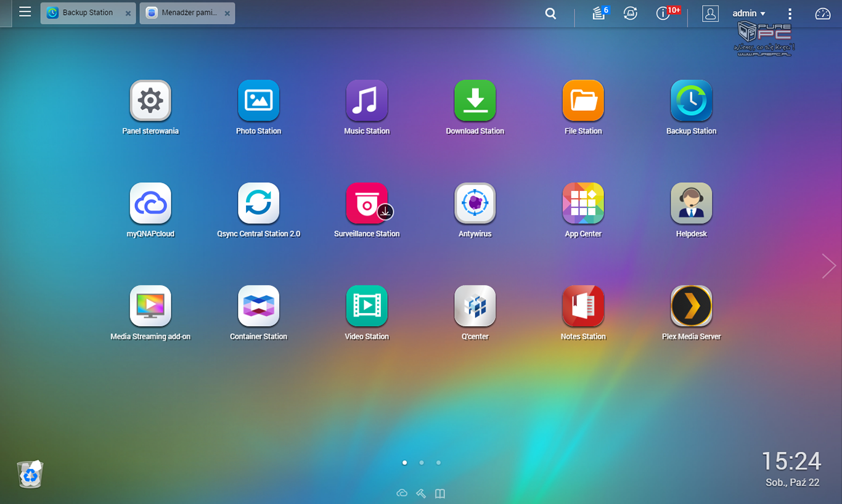Open Container Station
This screenshot has width=842, height=504.
point(259,306)
